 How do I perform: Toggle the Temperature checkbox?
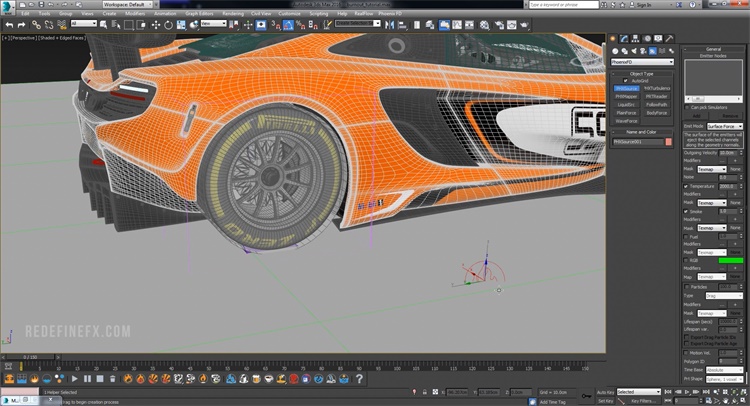coord(686,187)
